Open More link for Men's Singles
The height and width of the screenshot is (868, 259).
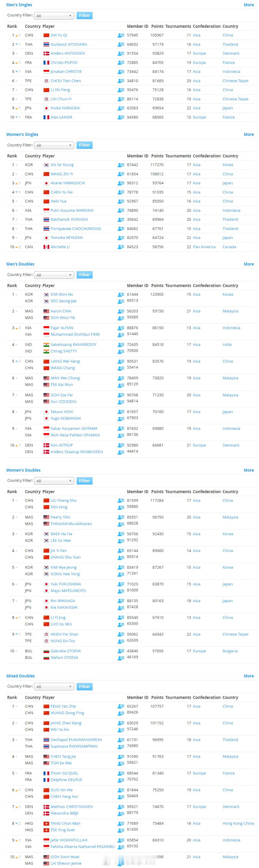[249, 5]
